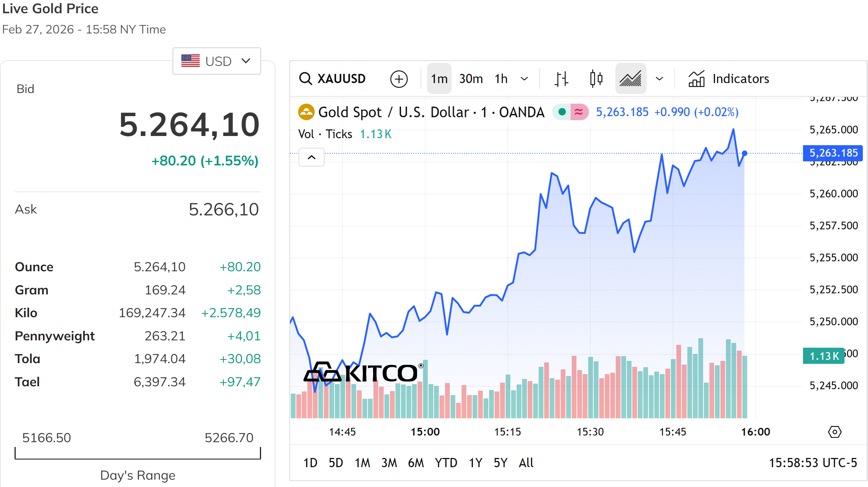This screenshot has height=487, width=868.
Task: Select the candlestick chart style icon
Action: tap(596, 79)
